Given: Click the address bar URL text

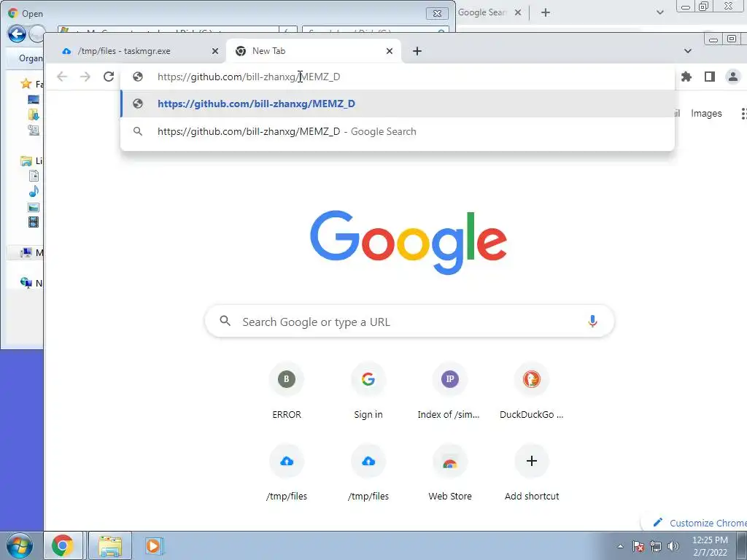Looking at the screenshot, I should pyautogui.click(x=249, y=77).
